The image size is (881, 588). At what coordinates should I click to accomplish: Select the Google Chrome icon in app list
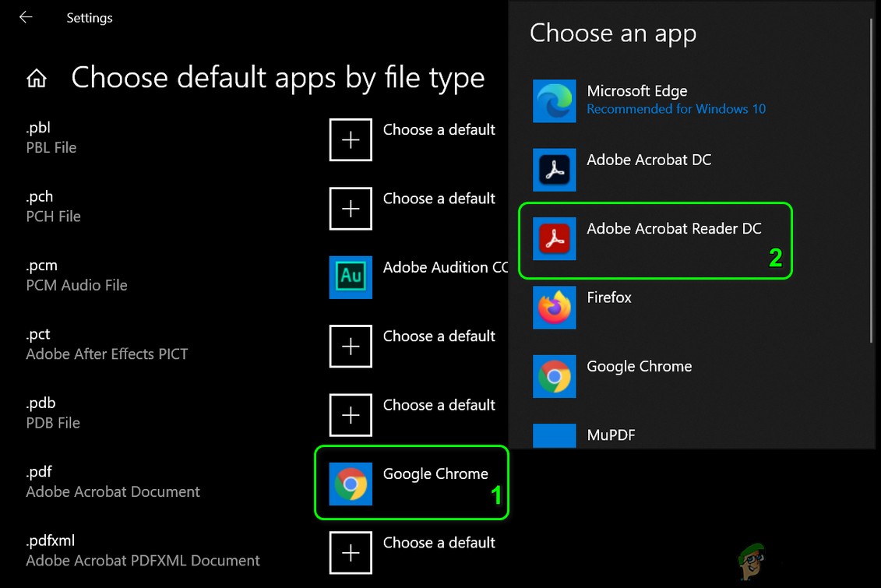(x=555, y=376)
